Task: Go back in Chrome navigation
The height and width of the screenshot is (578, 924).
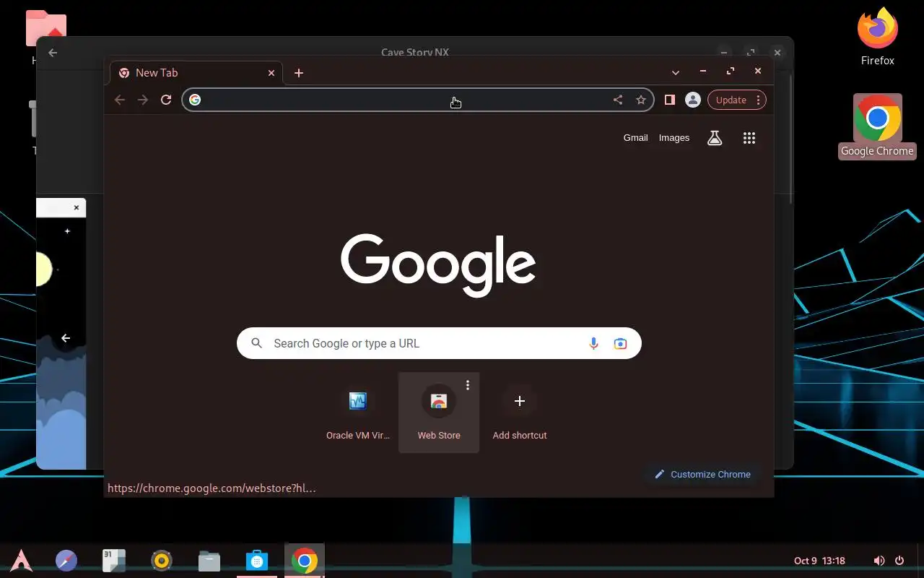Action: click(x=120, y=100)
